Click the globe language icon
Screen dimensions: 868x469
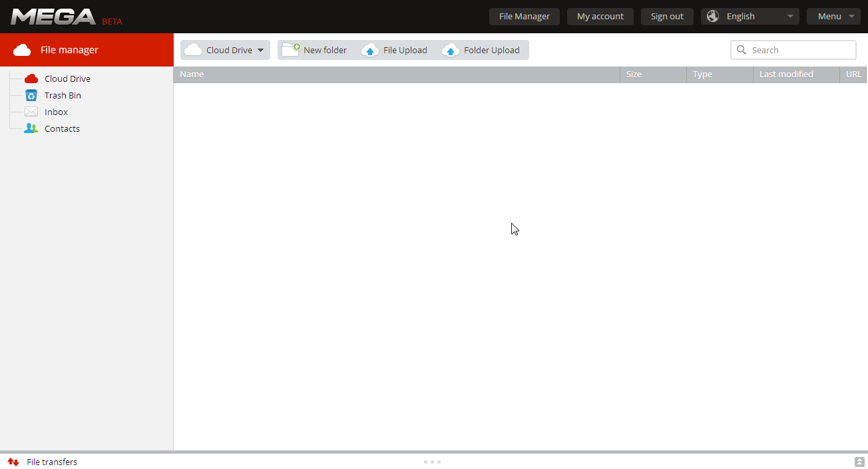(x=713, y=17)
